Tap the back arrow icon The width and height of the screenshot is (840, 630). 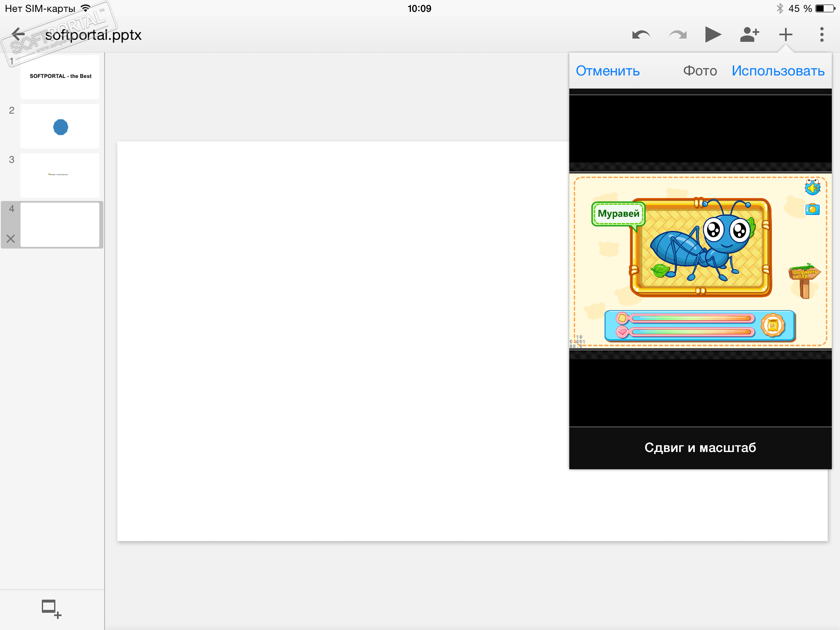pos(18,34)
